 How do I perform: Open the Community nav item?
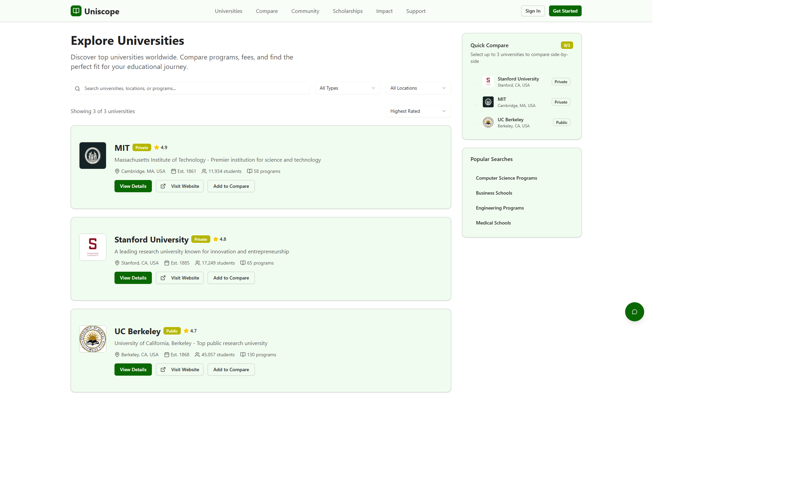coord(305,11)
